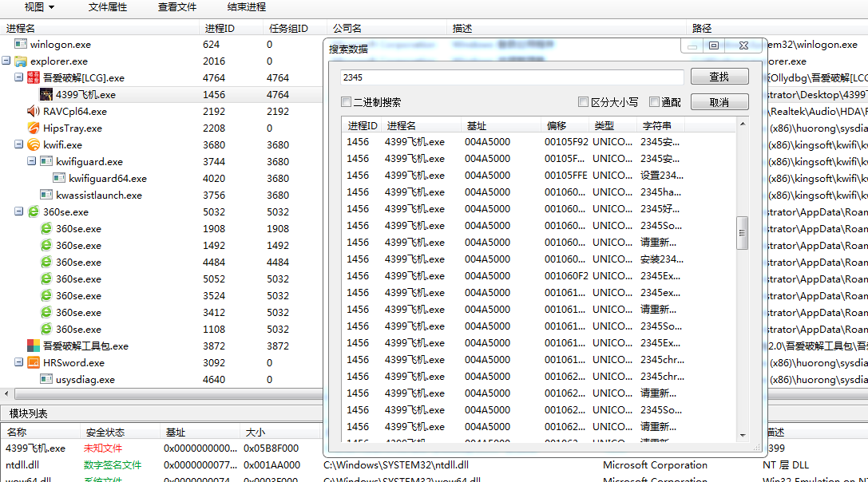Click the kwifiguard.exe process icon
Image resolution: width=868 pixels, height=482 pixels.
pos(46,161)
